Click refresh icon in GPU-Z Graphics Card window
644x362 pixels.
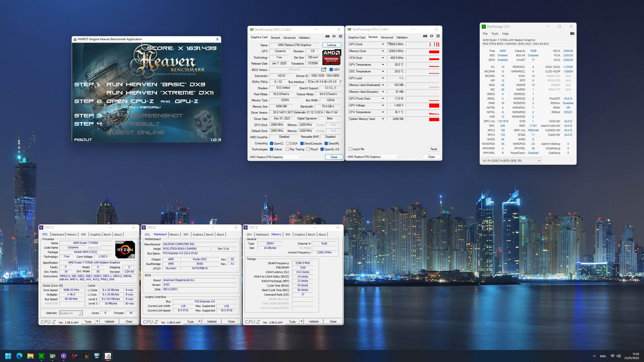point(334,36)
